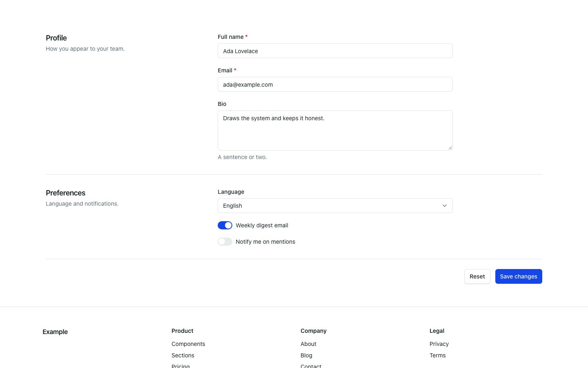Click the Legal footer column heading
This screenshot has height=368, width=588.
point(437,331)
